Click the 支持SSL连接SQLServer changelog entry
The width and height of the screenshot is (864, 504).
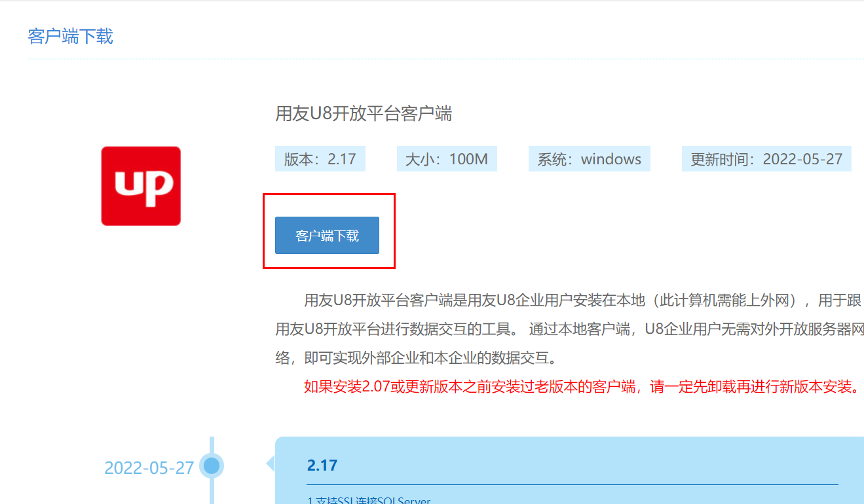pos(369,501)
